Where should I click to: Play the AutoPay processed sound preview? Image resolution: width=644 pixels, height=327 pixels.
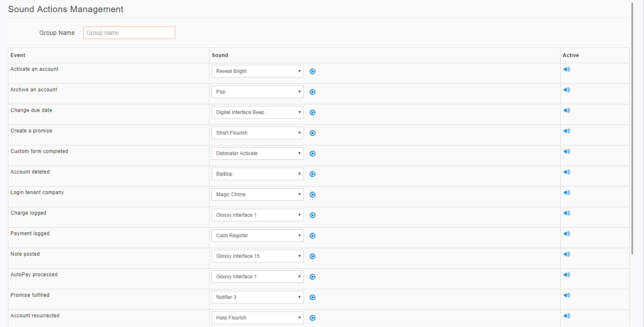point(313,277)
